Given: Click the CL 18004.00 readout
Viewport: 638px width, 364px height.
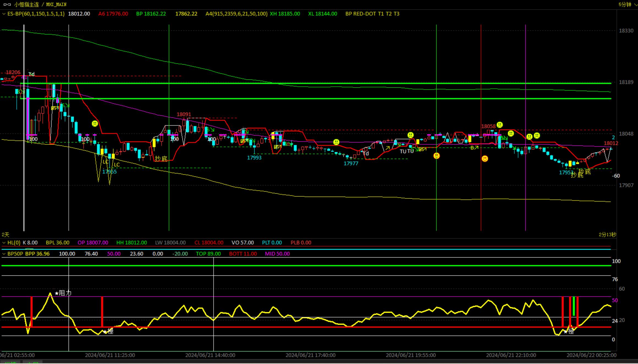Looking at the screenshot, I should (x=209, y=243).
